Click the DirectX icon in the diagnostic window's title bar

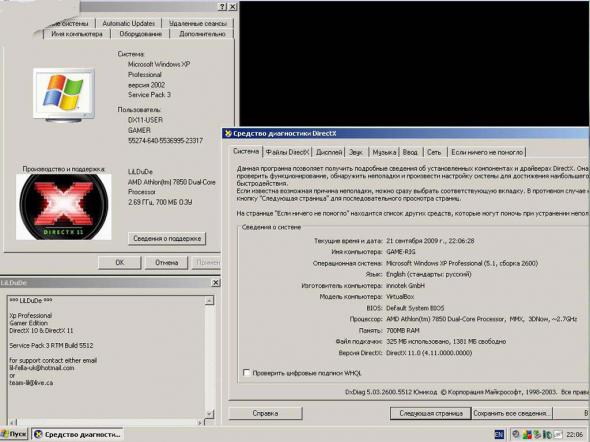coord(228,133)
